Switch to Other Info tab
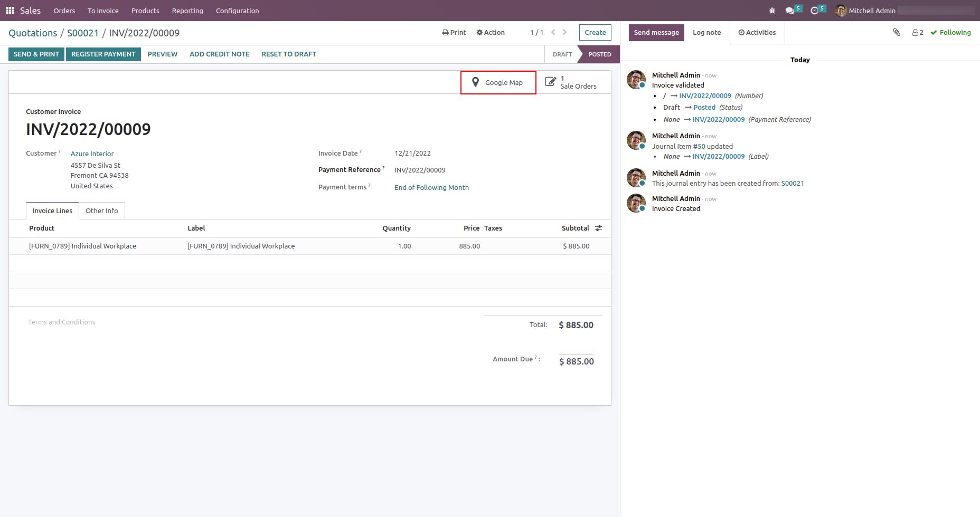980x517 pixels. point(102,210)
